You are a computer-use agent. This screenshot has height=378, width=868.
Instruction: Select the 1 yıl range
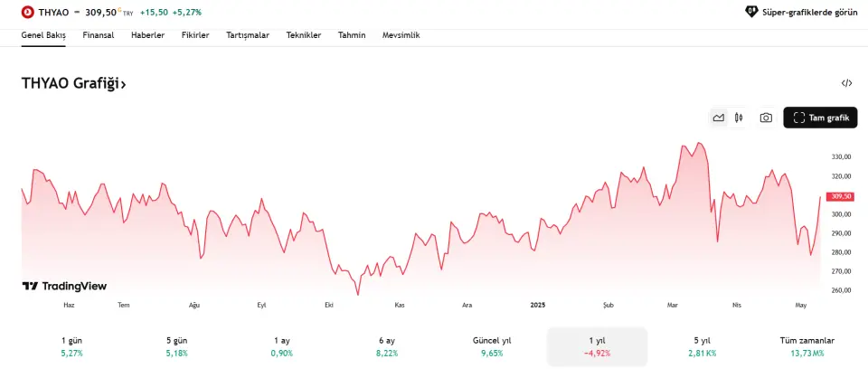click(598, 346)
